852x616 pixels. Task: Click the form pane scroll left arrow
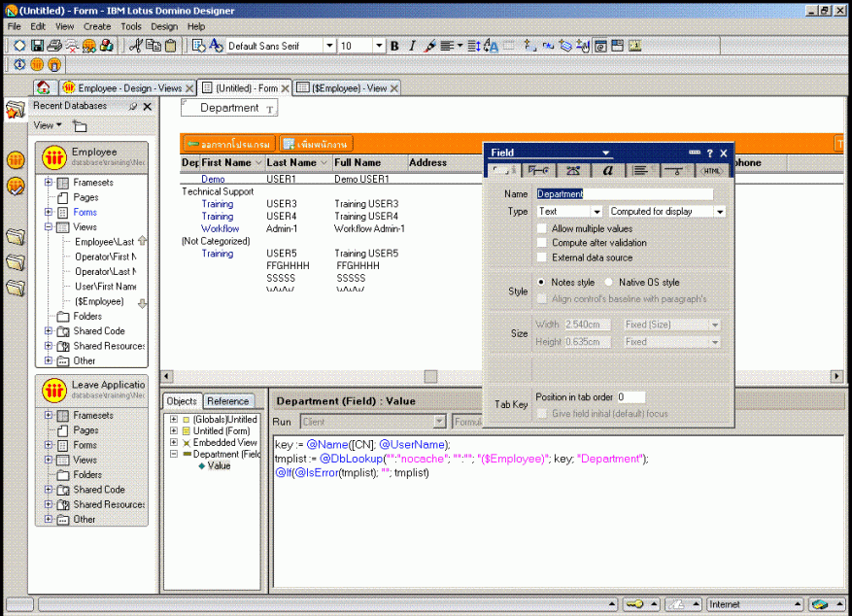pyautogui.click(x=167, y=376)
